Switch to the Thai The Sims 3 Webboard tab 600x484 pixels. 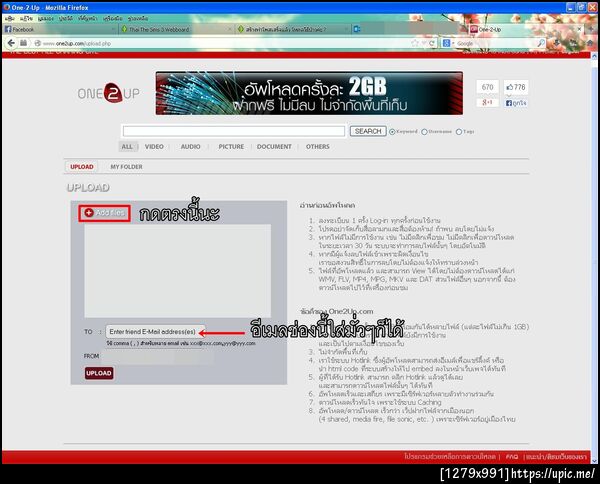click(x=176, y=29)
